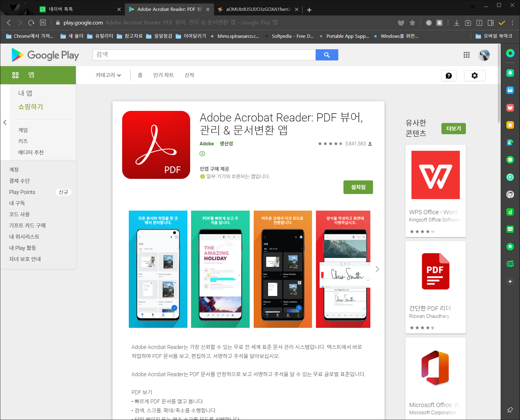The height and width of the screenshot is (420, 520).
Task: Show next screenshots with right arrow
Action: (x=377, y=269)
